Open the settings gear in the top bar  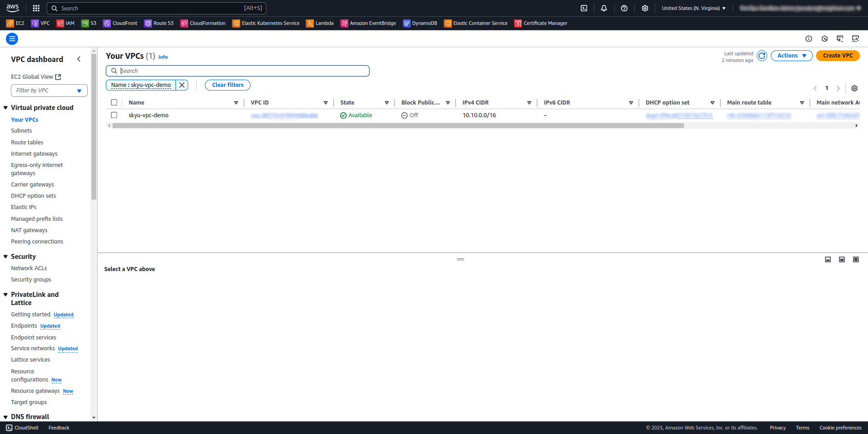645,8
